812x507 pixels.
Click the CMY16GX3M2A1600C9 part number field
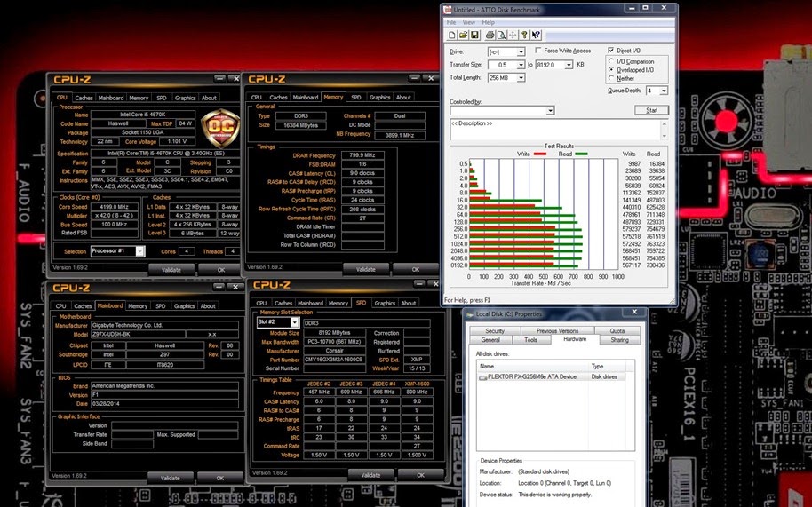pyautogui.click(x=335, y=360)
